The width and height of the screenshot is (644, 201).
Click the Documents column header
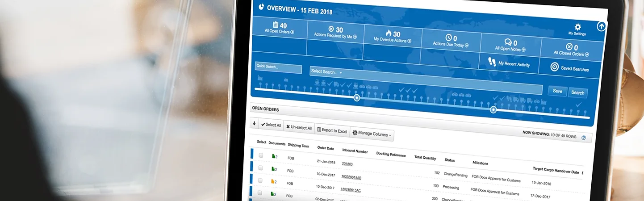coord(277,143)
